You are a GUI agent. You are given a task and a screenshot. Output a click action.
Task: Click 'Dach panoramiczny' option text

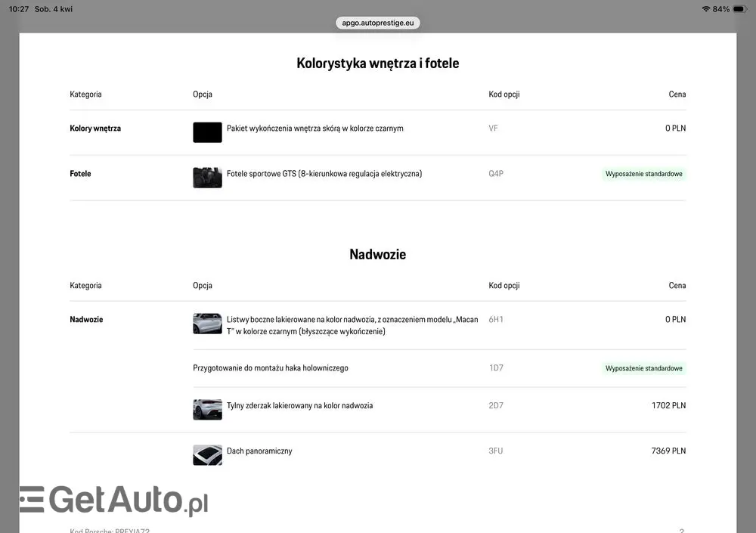259,451
